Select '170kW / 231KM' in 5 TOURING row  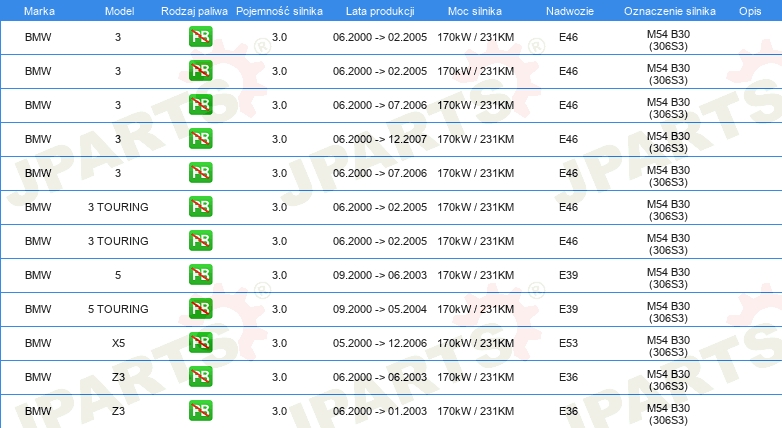click(x=475, y=309)
